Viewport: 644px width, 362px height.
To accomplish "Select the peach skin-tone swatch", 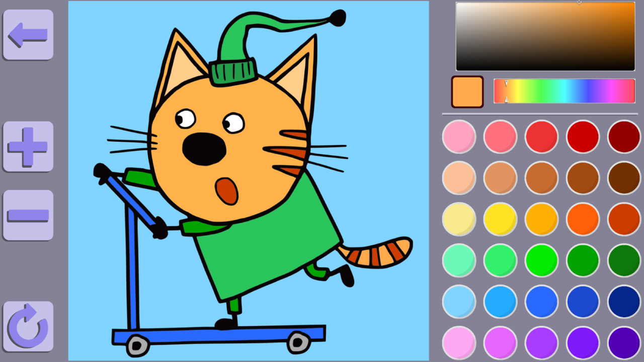I will (459, 177).
